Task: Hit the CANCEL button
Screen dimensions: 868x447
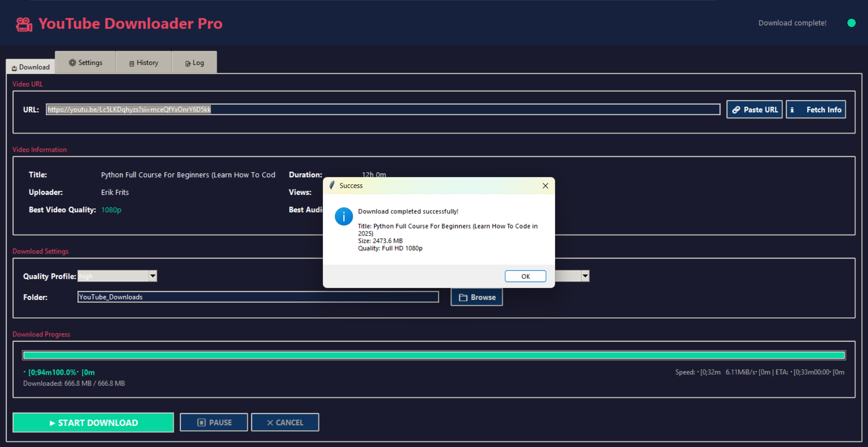Action: [x=285, y=423]
